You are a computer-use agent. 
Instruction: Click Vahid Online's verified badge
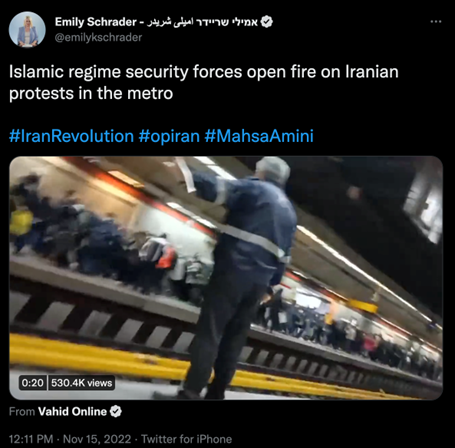coord(116,412)
